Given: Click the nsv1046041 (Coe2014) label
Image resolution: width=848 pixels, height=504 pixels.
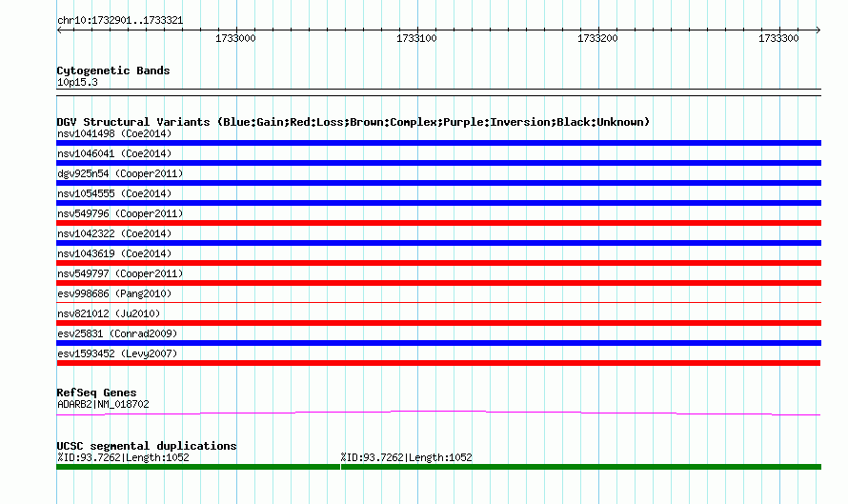Looking at the screenshot, I should click(114, 153).
